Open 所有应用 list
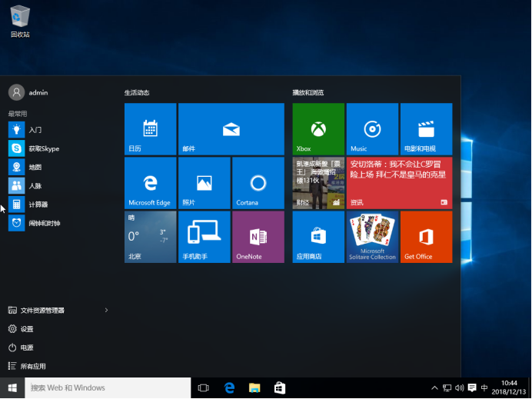This screenshot has height=399, width=532. coord(32,367)
